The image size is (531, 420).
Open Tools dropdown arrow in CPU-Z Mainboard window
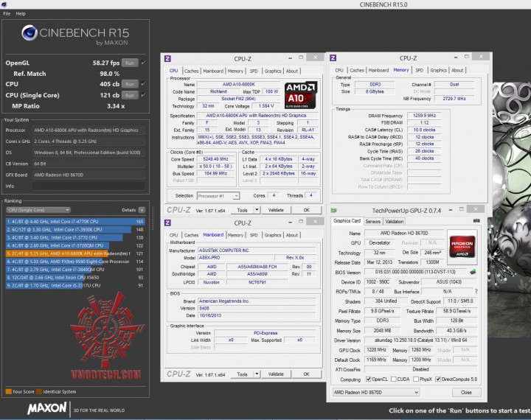click(x=257, y=374)
